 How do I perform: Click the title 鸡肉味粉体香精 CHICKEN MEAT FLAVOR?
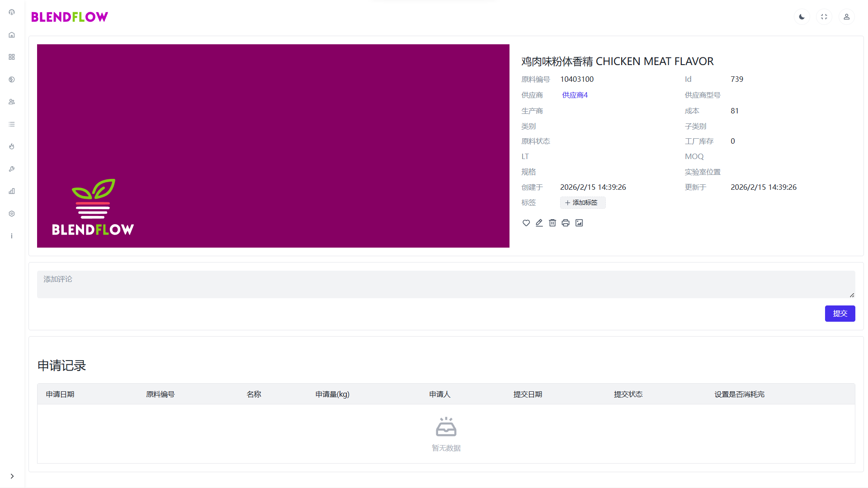coord(618,61)
